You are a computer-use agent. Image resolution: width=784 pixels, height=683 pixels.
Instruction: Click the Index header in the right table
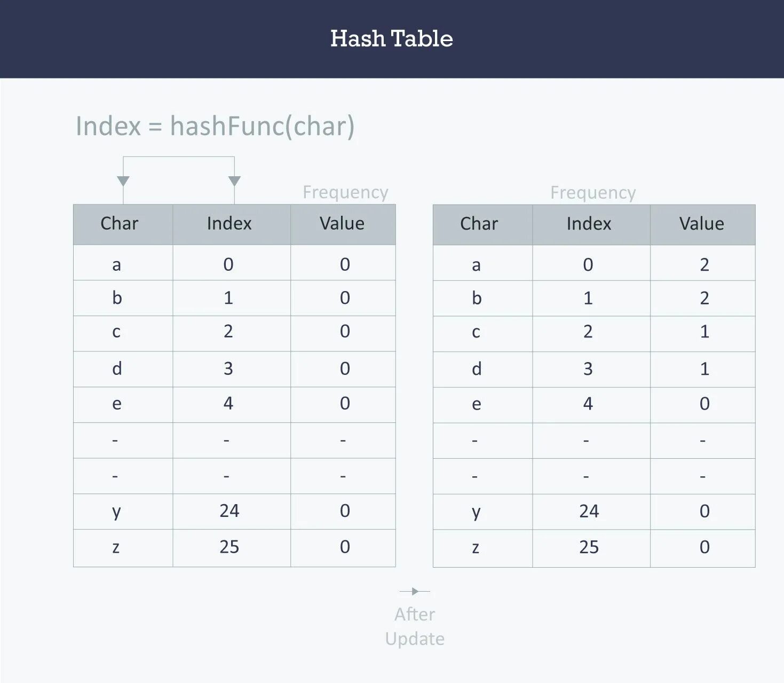pyautogui.click(x=589, y=223)
